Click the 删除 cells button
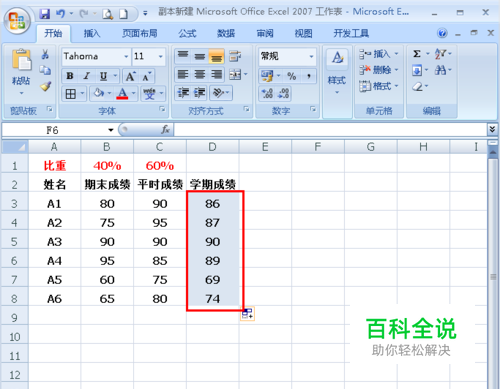The image size is (500, 389). [x=378, y=70]
